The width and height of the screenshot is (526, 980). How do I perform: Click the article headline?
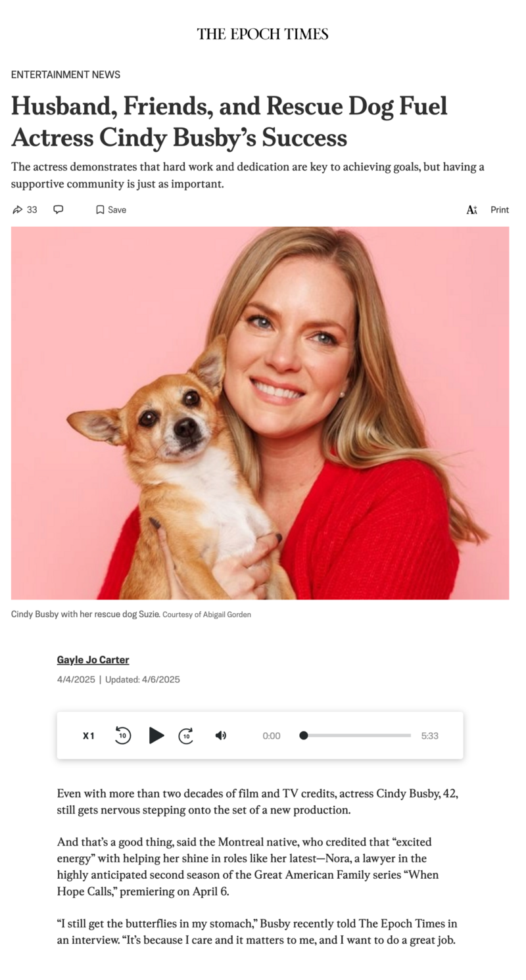(229, 122)
